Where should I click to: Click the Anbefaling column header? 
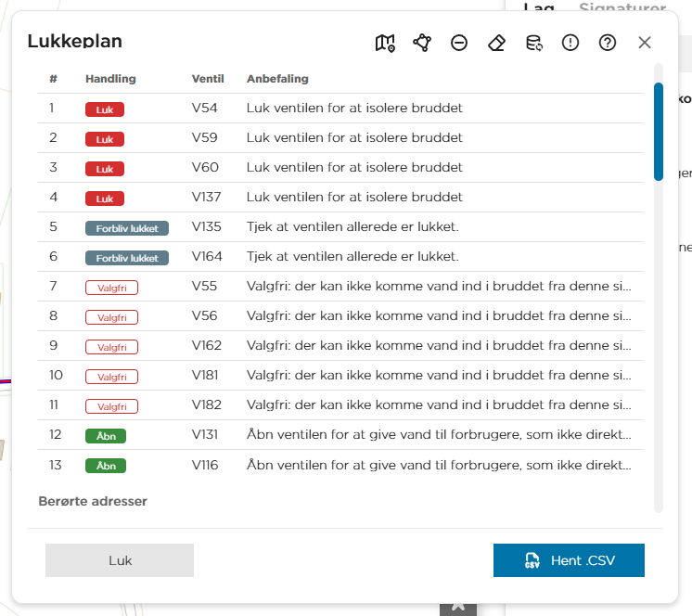click(x=277, y=79)
